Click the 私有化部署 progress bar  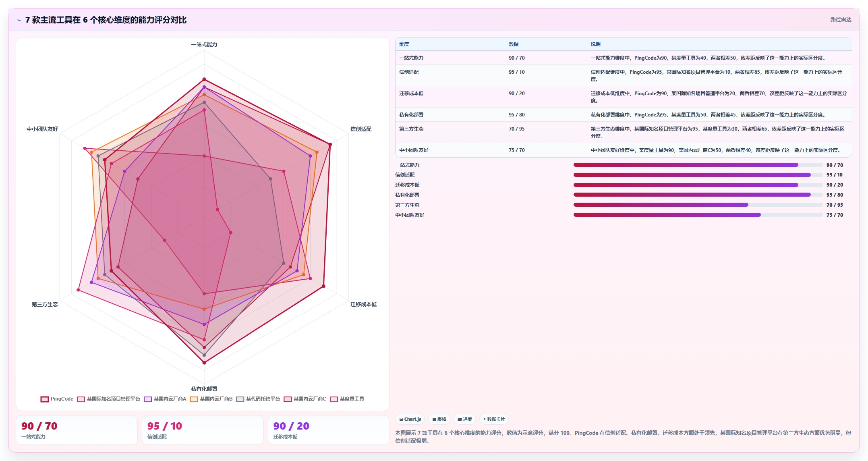click(698, 195)
